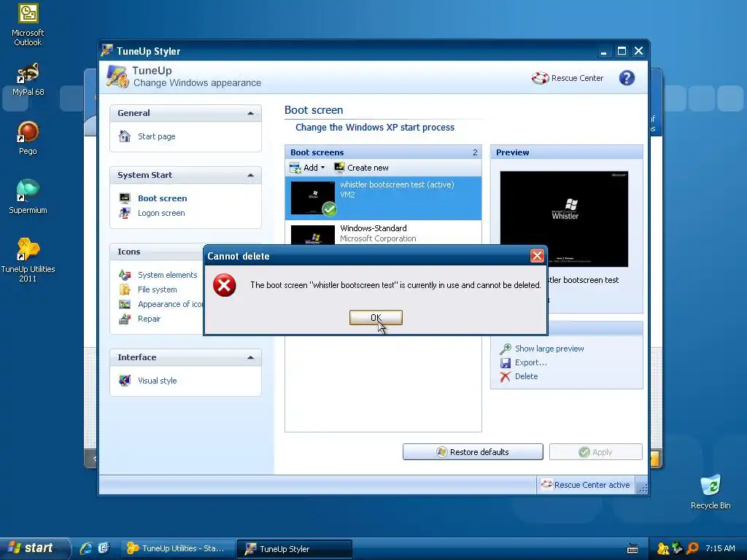
Task: Launch Internet Explorer from quick launch
Action: click(x=86, y=548)
